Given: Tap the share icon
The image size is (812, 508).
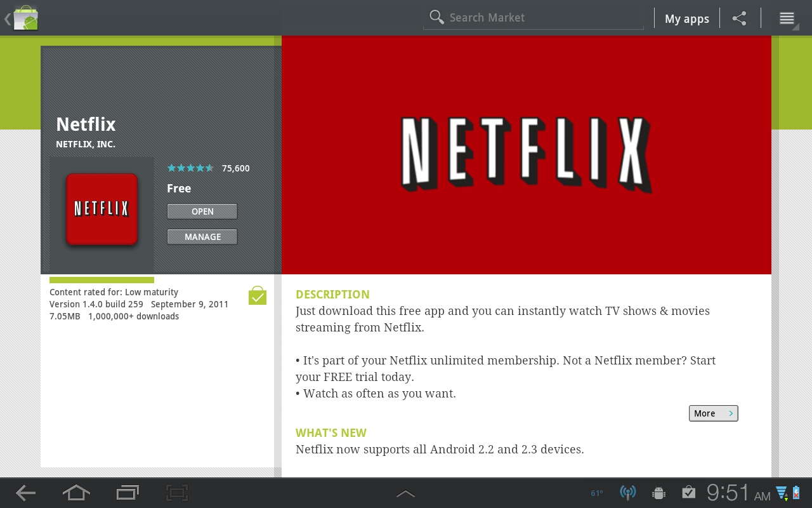Looking at the screenshot, I should [739, 18].
